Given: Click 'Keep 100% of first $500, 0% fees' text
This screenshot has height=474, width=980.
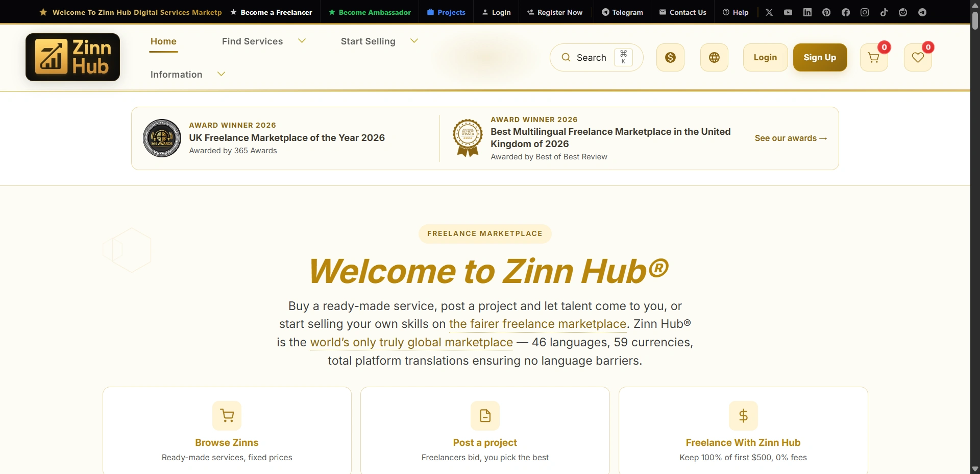Looking at the screenshot, I should coord(743,458).
